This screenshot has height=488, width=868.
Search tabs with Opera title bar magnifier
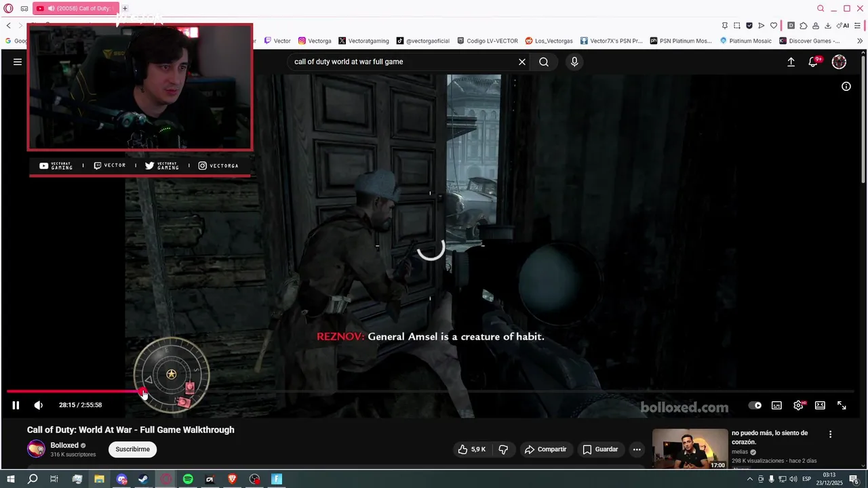821,8
